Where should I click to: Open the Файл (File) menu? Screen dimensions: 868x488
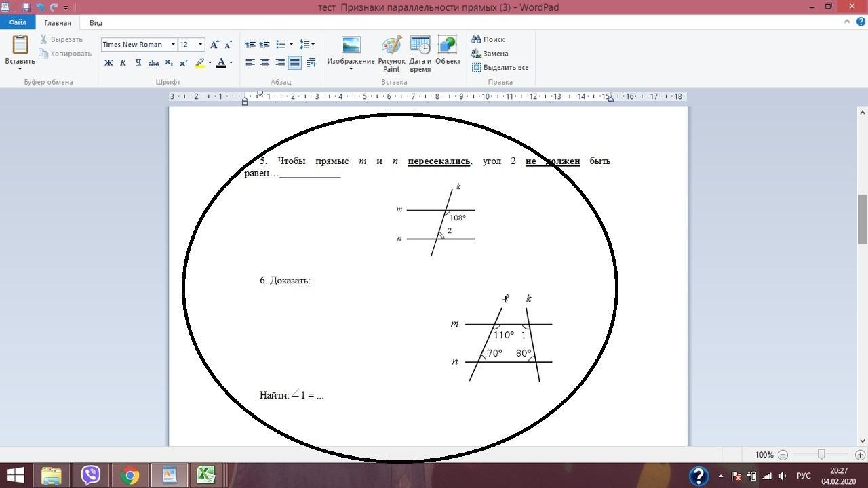pos(18,22)
